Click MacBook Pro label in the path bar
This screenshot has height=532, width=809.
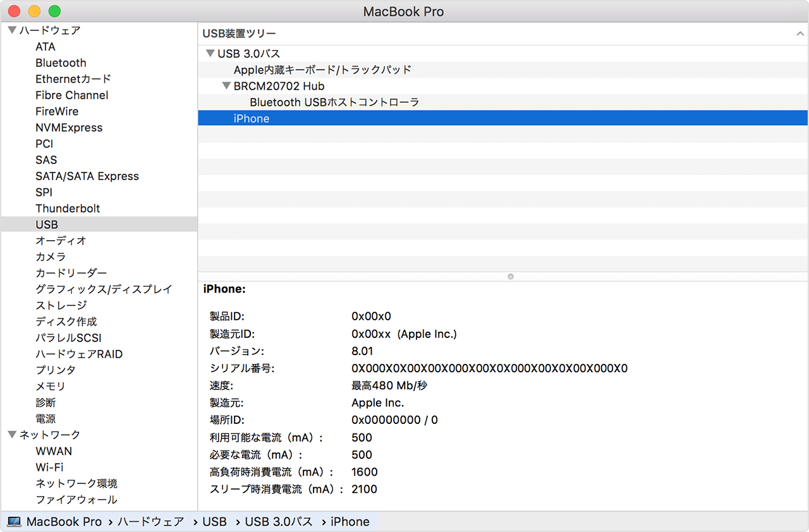coord(64,522)
